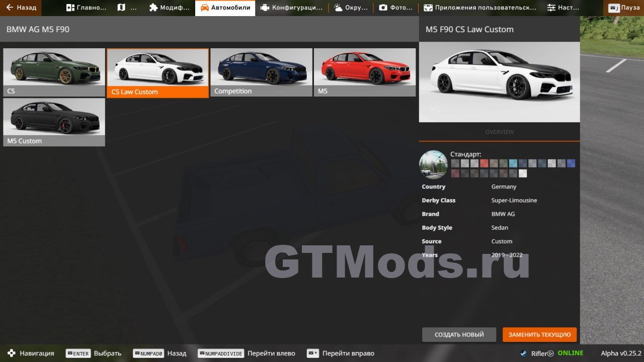Open the Главно... main menu tab

[x=86, y=8]
